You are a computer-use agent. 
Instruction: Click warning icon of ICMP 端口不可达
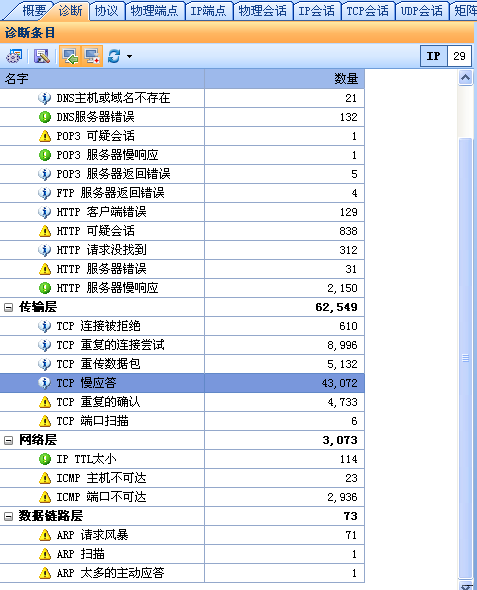point(45,497)
